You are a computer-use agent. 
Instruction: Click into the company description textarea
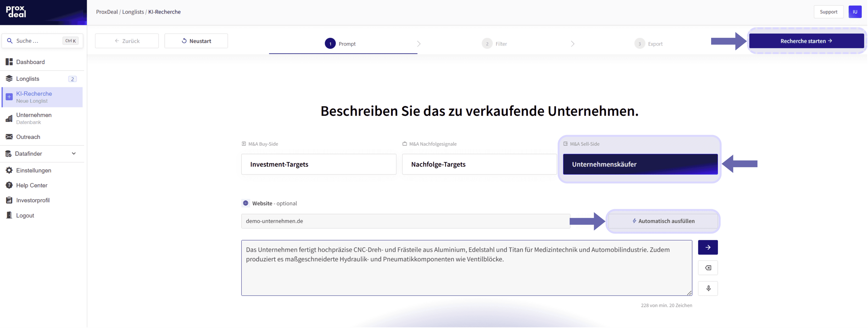click(x=467, y=268)
